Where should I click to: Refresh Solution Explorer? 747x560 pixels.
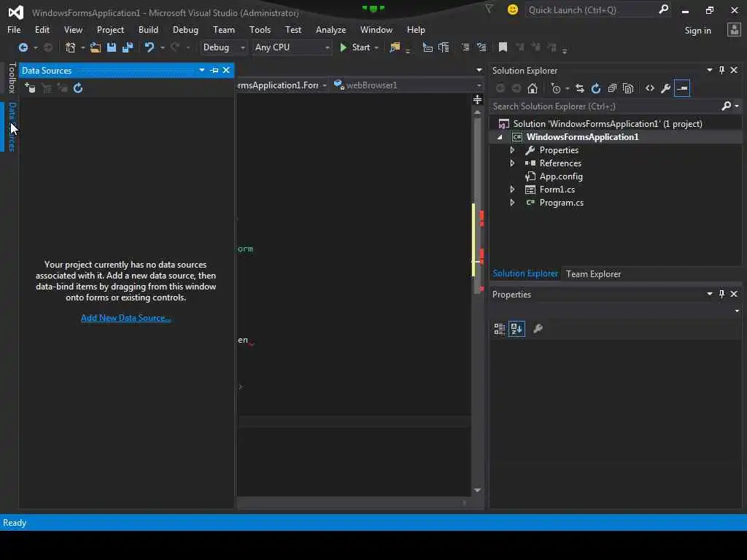(x=596, y=88)
